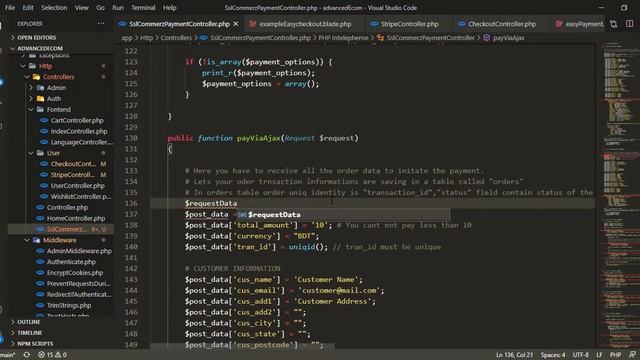This screenshot has width=640, height=360.
Task: Open CartController.php in explorer
Action: click(x=77, y=120)
